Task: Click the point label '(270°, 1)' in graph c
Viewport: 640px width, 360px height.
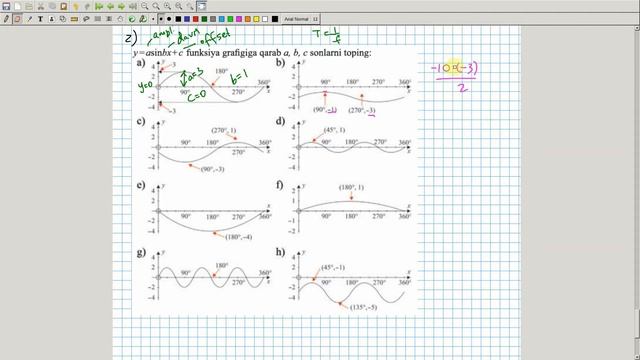Action: tap(223, 131)
